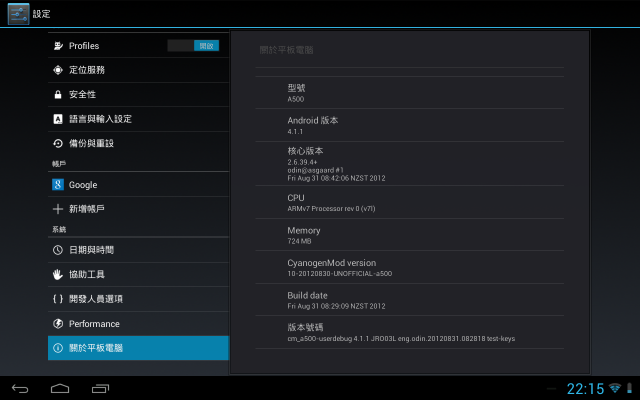Tap the security lock icon
Viewport: 640px width, 400px height.
(x=58, y=94)
